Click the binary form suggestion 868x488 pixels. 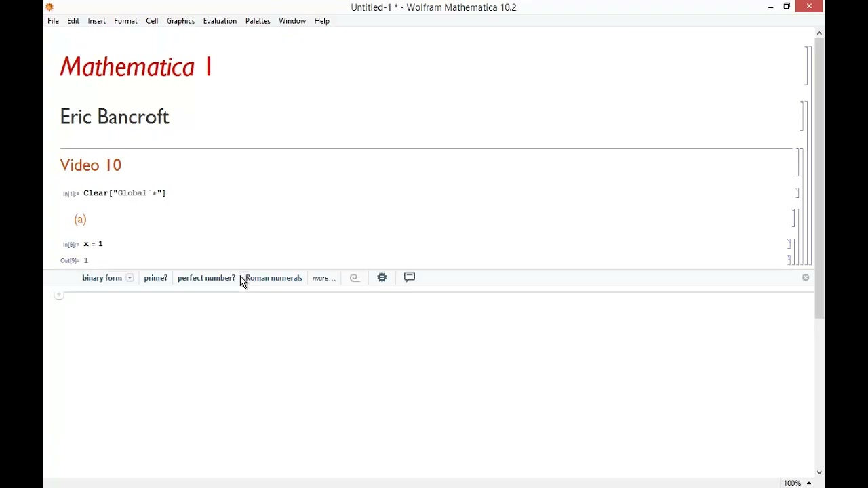[x=102, y=278]
